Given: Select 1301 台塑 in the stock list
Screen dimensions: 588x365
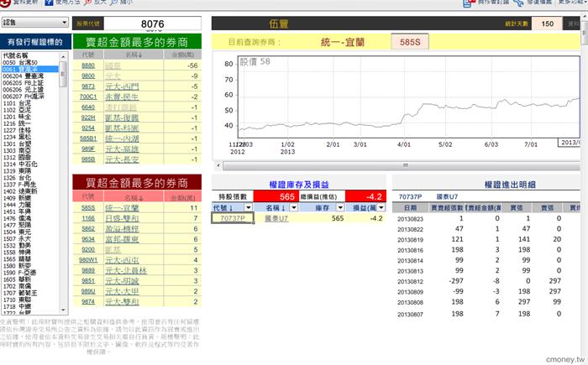Looking at the screenshot, I should (x=18, y=143).
